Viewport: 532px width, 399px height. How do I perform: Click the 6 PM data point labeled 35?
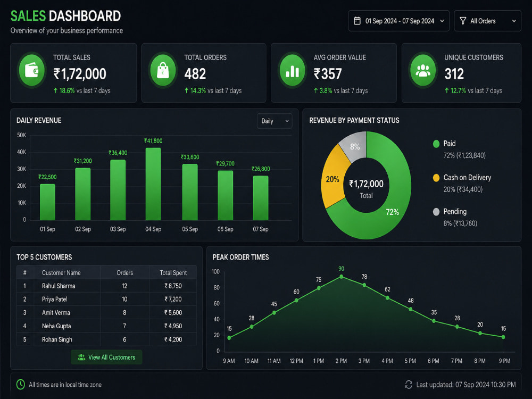[434, 321]
